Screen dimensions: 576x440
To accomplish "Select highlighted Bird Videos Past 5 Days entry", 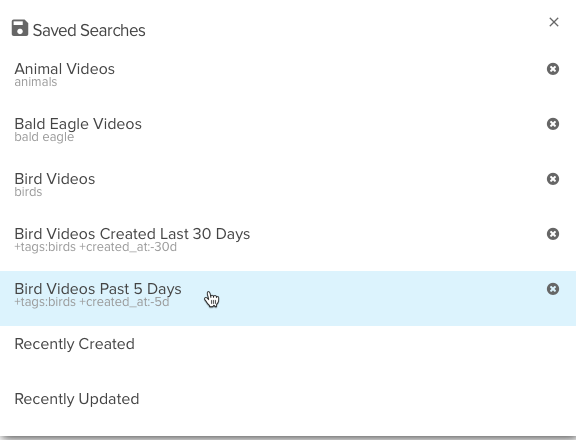I will (288, 299).
